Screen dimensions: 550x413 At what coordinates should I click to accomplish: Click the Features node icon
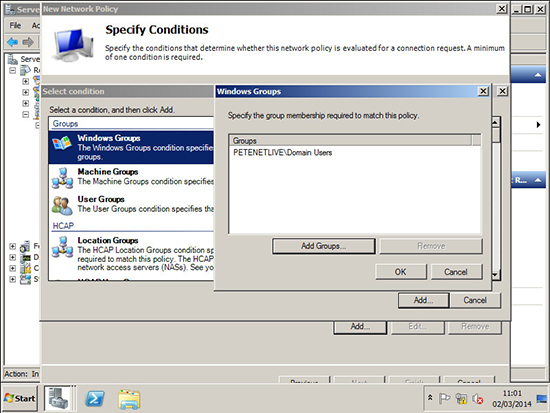coord(25,247)
